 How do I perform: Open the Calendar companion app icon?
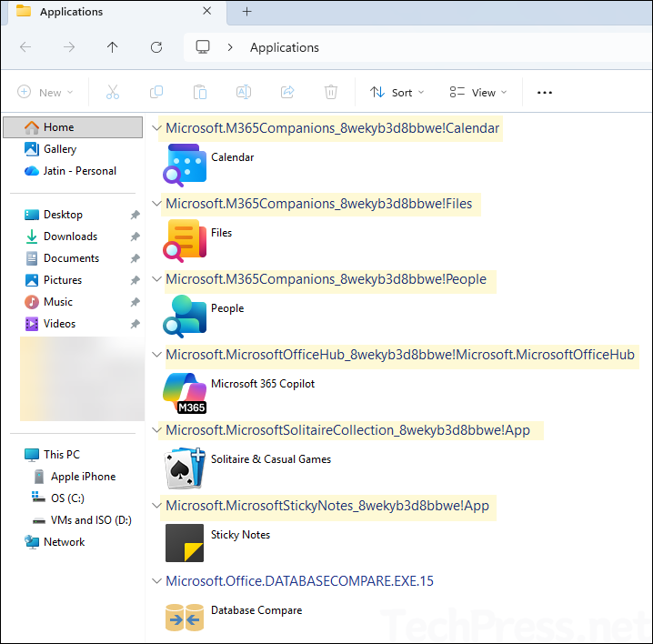(185, 165)
